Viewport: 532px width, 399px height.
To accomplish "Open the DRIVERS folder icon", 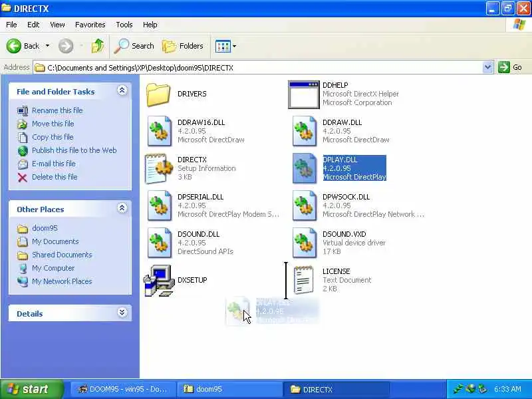I will click(x=158, y=94).
